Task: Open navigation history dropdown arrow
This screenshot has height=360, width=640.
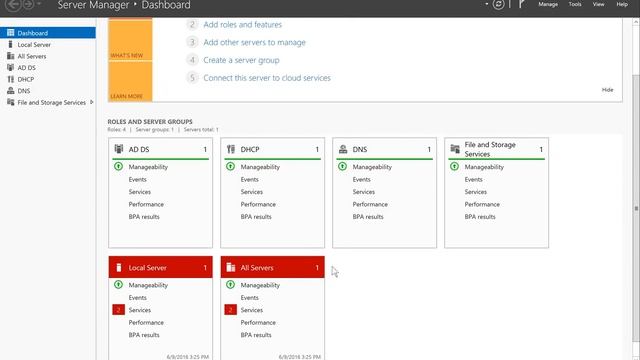Action: click(39, 4)
